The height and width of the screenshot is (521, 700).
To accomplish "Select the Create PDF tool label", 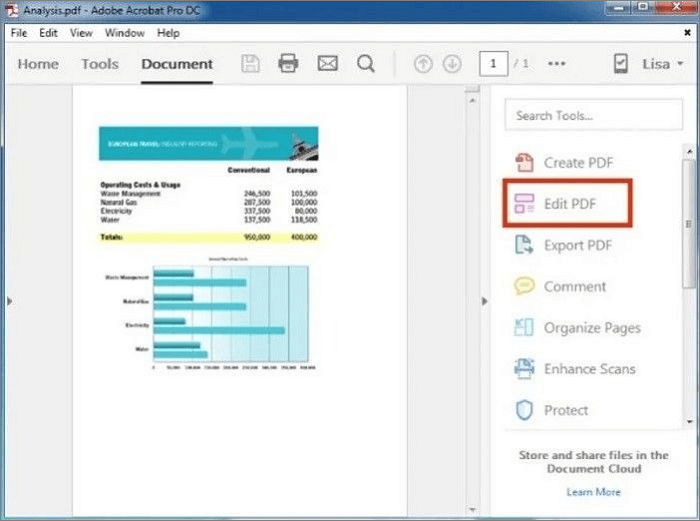I will point(578,163).
